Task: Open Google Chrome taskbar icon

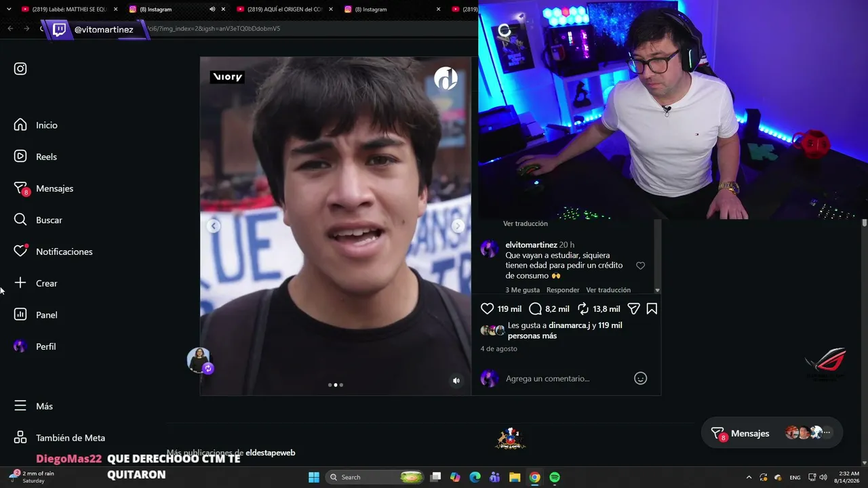Action: pyautogui.click(x=535, y=477)
